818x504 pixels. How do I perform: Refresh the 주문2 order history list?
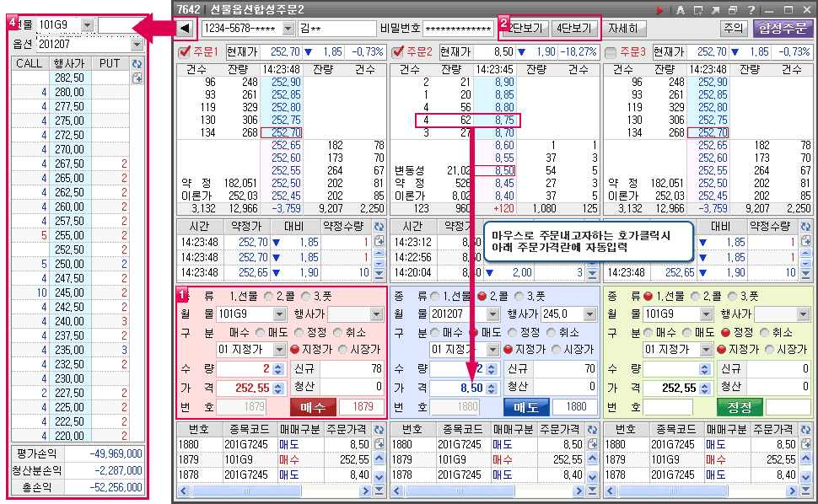[x=593, y=430]
